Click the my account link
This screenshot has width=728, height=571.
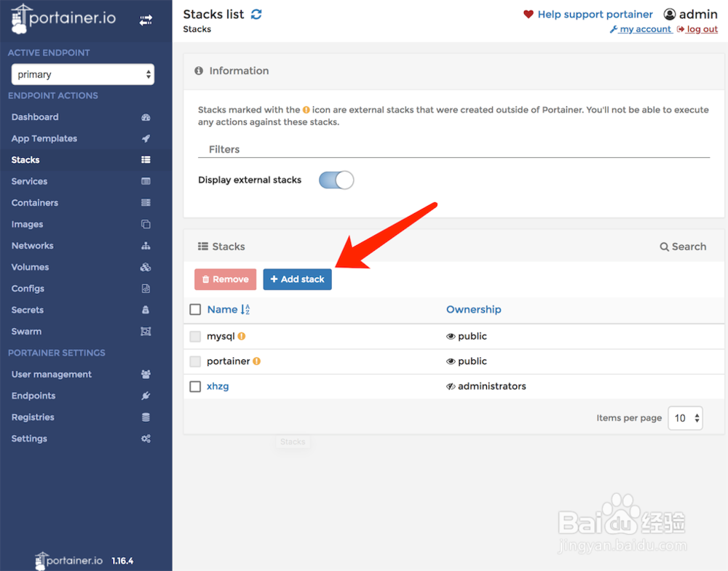(641, 29)
